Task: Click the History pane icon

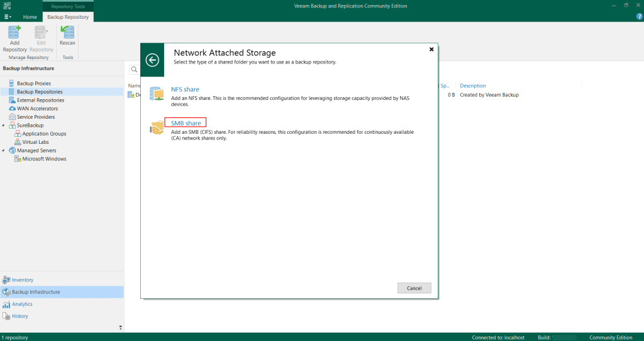Action: (x=6, y=317)
